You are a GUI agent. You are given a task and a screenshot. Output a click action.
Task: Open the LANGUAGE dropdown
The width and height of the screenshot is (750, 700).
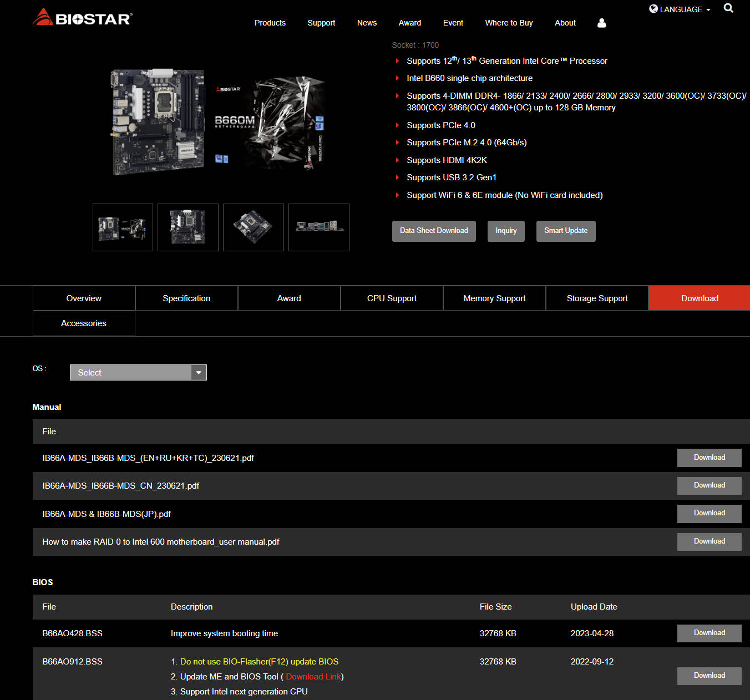680,9
